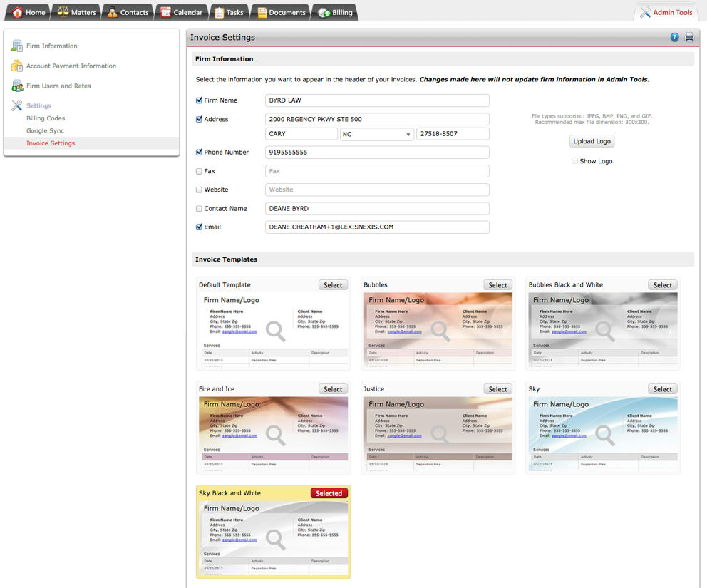Click the Account Payment Information coins icon

[17, 66]
